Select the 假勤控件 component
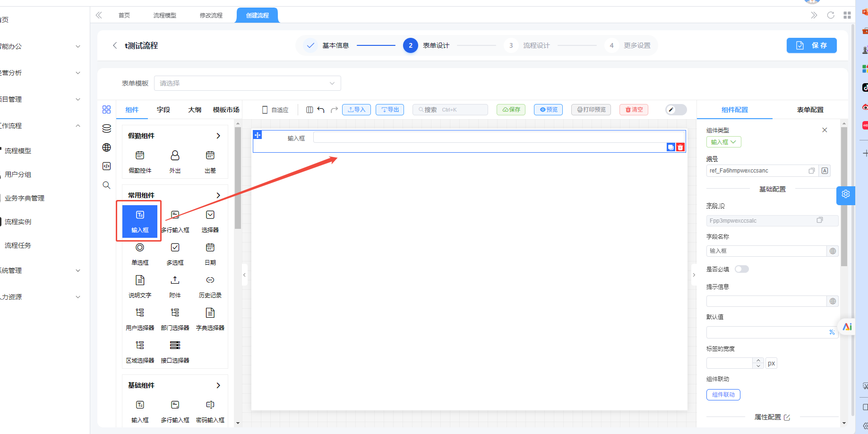The height and width of the screenshot is (434, 868). (140, 162)
